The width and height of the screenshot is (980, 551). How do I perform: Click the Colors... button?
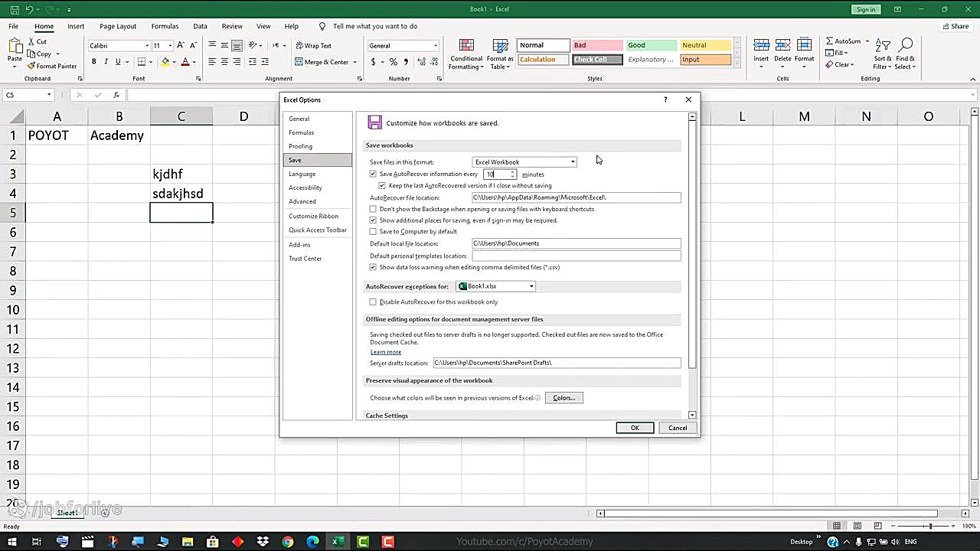point(564,398)
